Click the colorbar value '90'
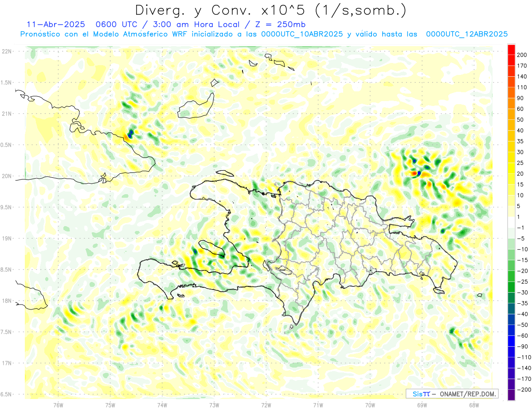Image resolution: width=532 pixels, height=411 pixels. pyautogui.click(x=521, y=98)
